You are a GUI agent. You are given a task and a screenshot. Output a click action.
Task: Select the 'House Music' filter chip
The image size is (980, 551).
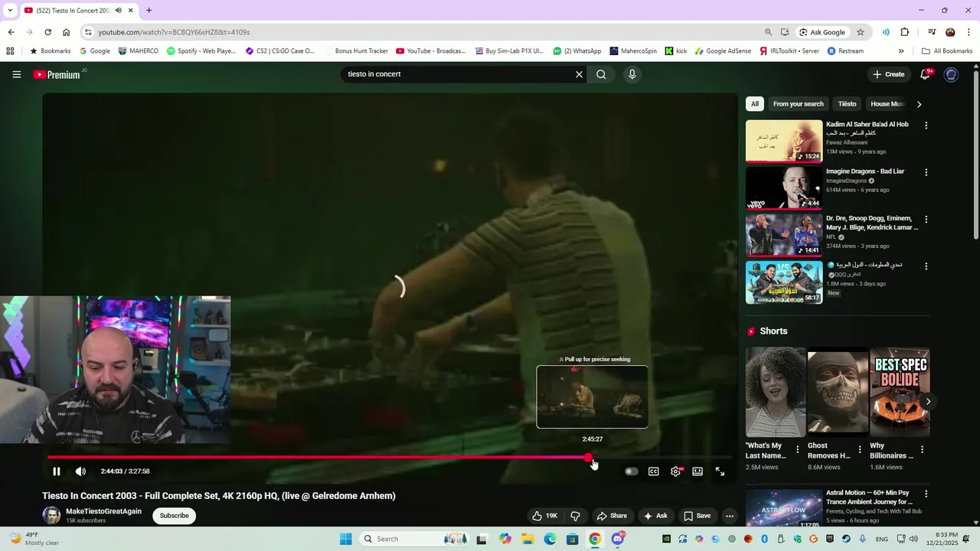pyautogui.click(x=887, y=104)
